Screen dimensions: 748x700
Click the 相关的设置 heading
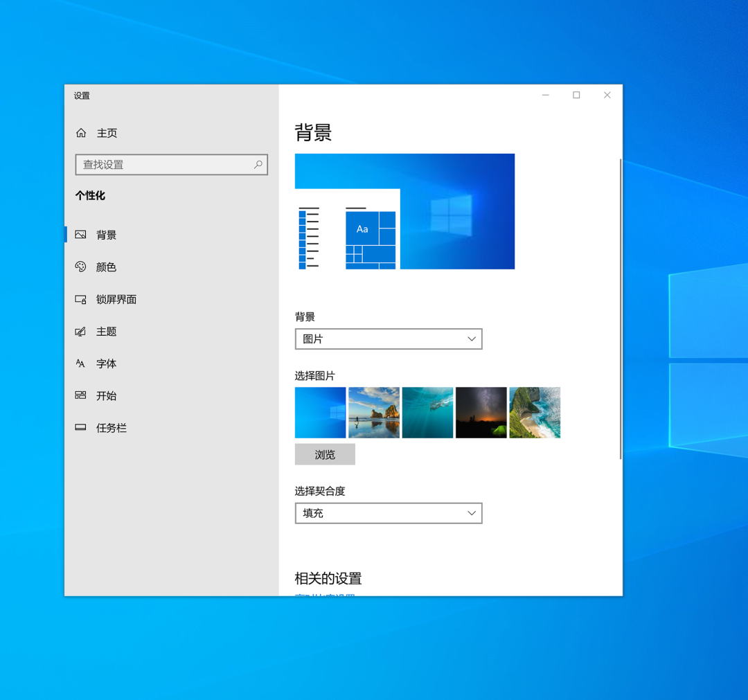coord(328,578)
